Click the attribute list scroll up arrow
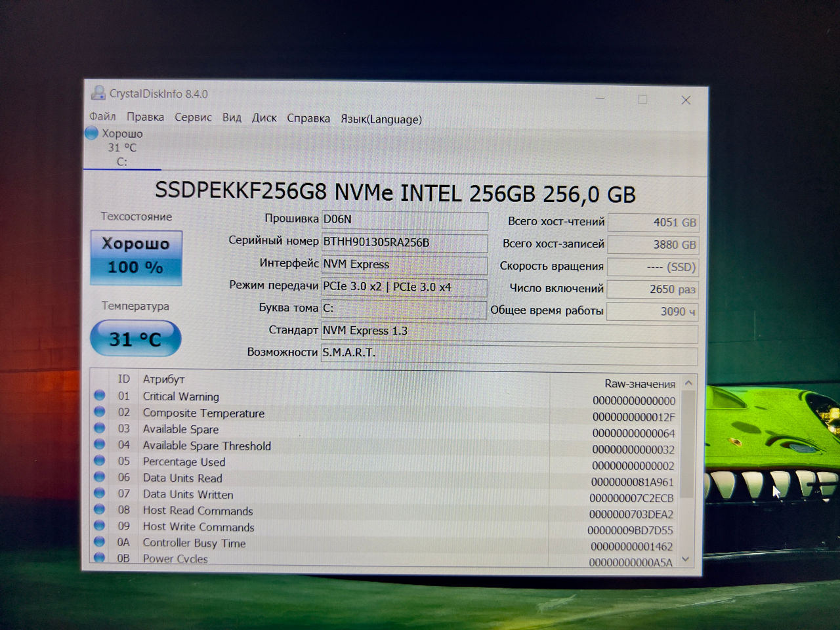Viewport: 840px width, 630px height. pyautogui.click(x=688, y=383)
